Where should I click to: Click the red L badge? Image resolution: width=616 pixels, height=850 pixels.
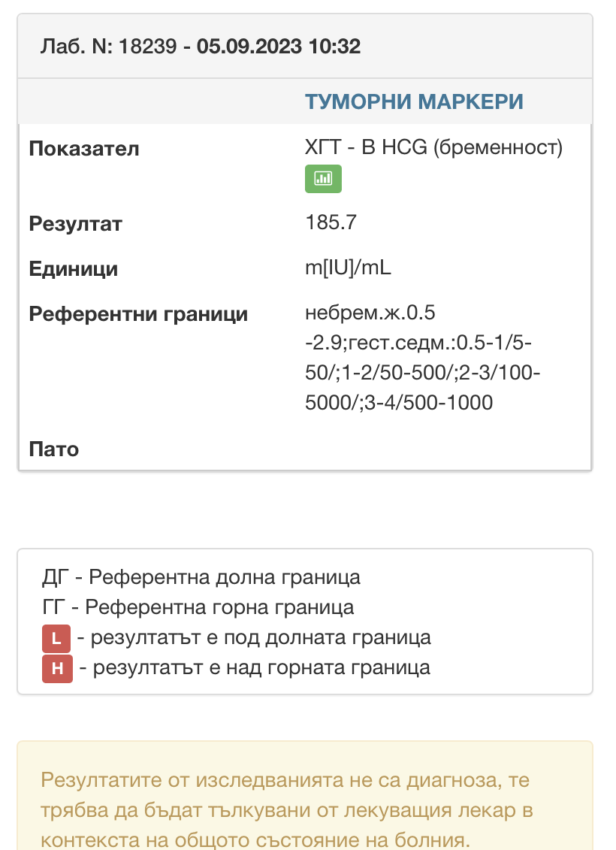[x=56, y=639]
